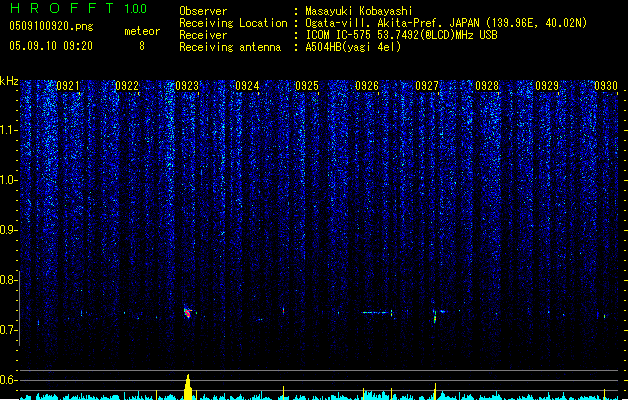
Task: Click the kHz axis unit label
Action: (9, 81)
